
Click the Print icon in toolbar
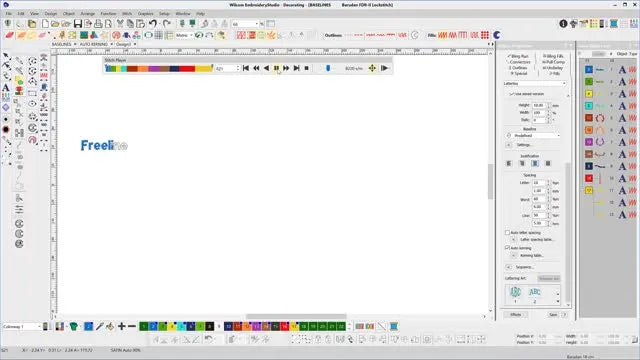tap(98, 24)
